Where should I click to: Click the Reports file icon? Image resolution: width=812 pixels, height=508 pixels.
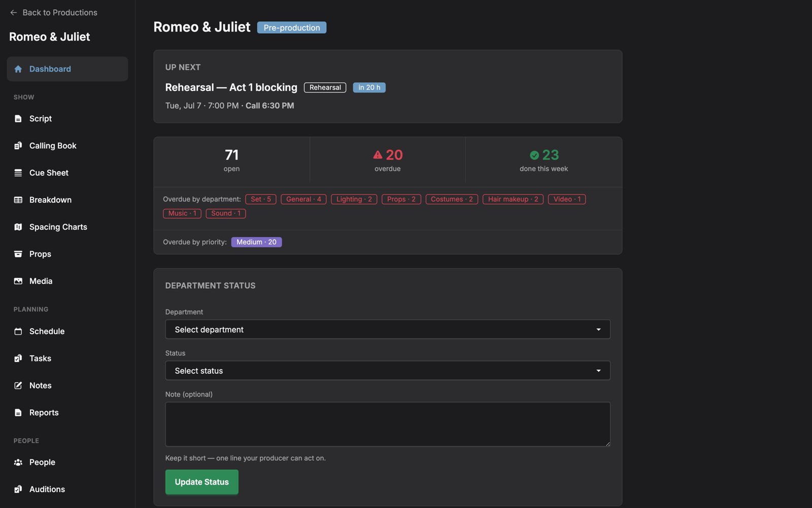pyautogui.click(x=18, y=412)
